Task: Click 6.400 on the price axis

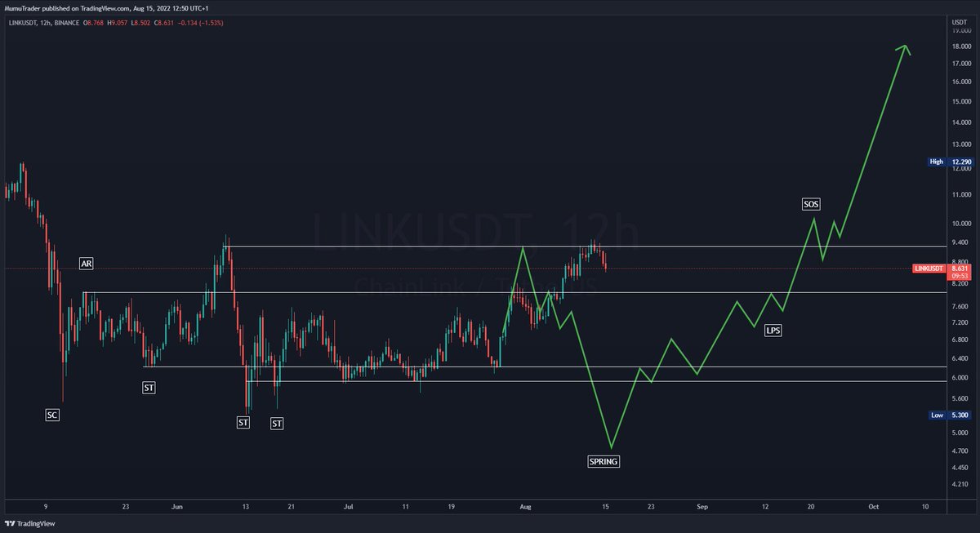Action: pos(960,358)
